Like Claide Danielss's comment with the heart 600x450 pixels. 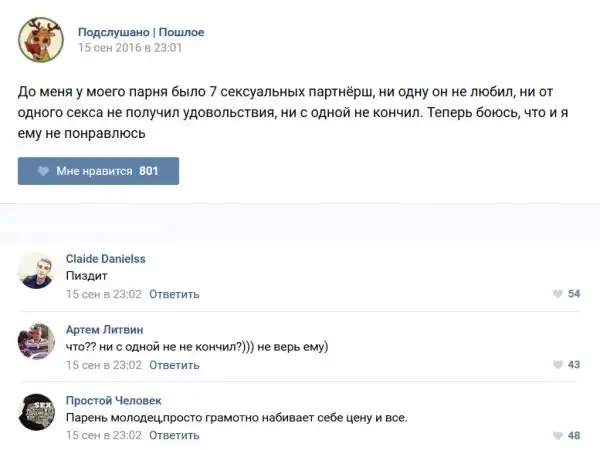point(557,294)
